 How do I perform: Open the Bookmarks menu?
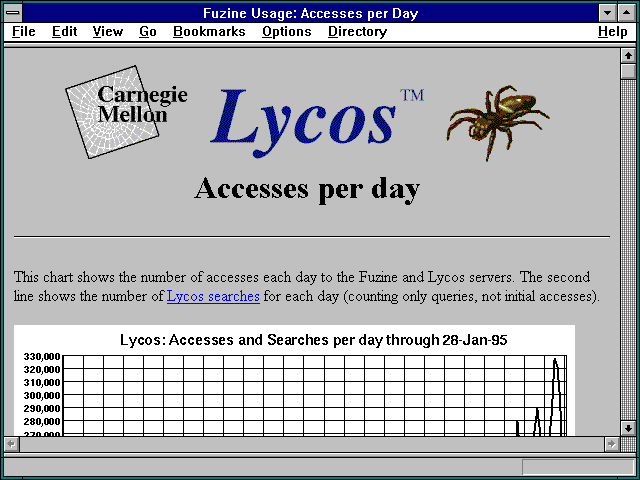click(209, 31)
